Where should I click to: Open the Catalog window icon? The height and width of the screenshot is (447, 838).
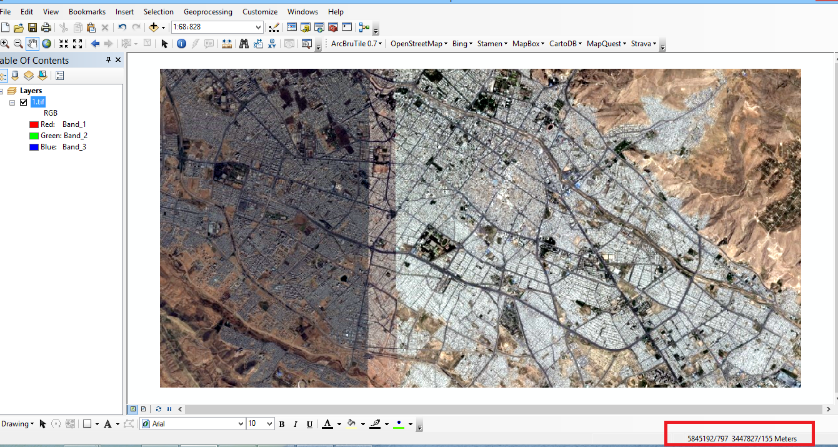pyautogui.click(x=306, y=27)
